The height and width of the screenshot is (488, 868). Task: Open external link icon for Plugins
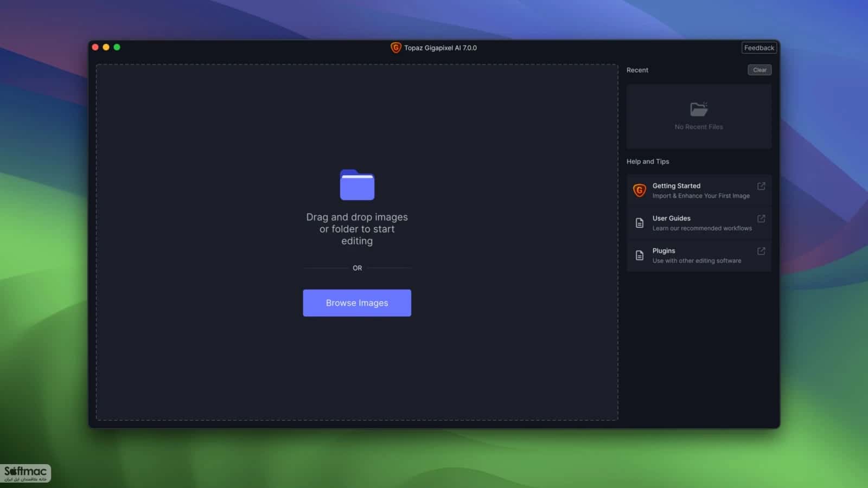[761, 251]
